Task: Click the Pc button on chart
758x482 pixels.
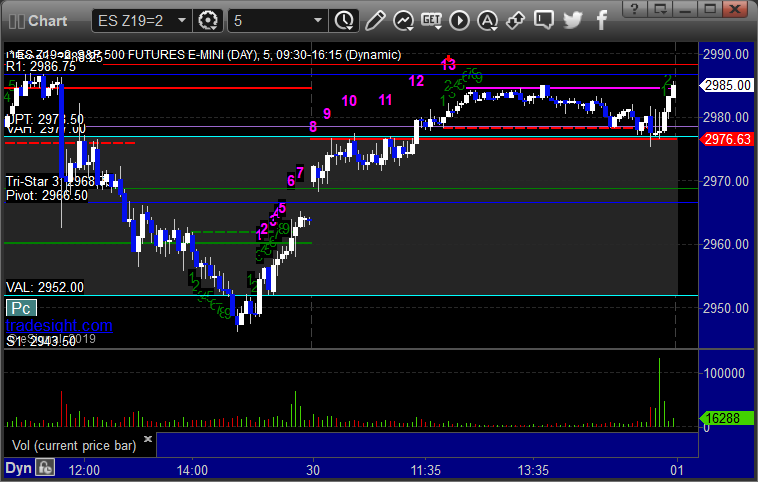Action: (x=21, y=308)
